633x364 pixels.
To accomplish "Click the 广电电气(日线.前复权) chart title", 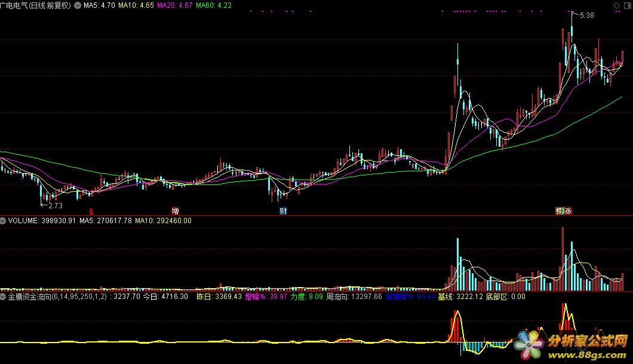I will click(35, 5).
